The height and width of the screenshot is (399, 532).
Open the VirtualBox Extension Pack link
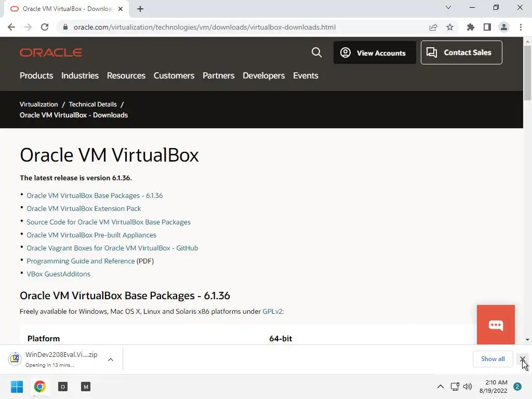tap(84, 209)
